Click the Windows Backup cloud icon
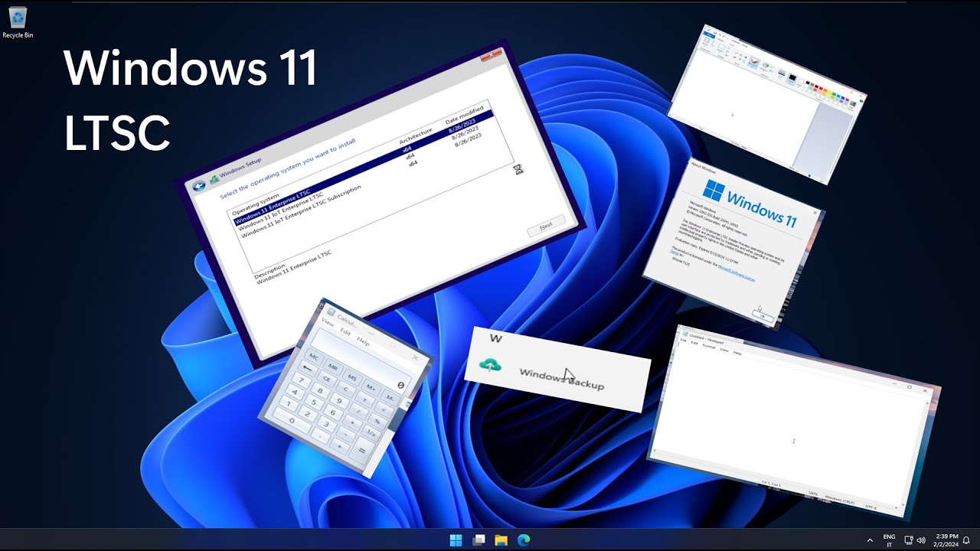 pos(490,366)
